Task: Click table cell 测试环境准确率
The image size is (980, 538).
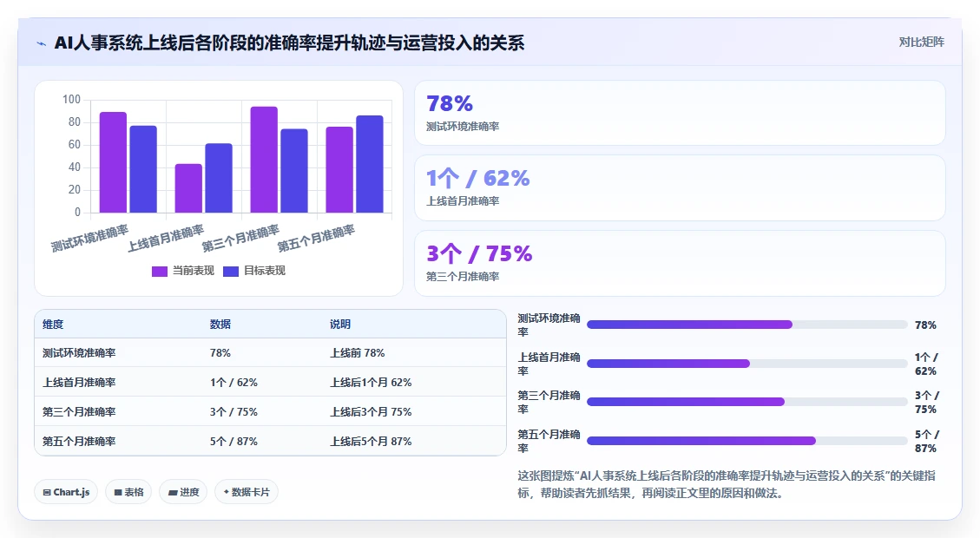Action: [x=79, y=353]
